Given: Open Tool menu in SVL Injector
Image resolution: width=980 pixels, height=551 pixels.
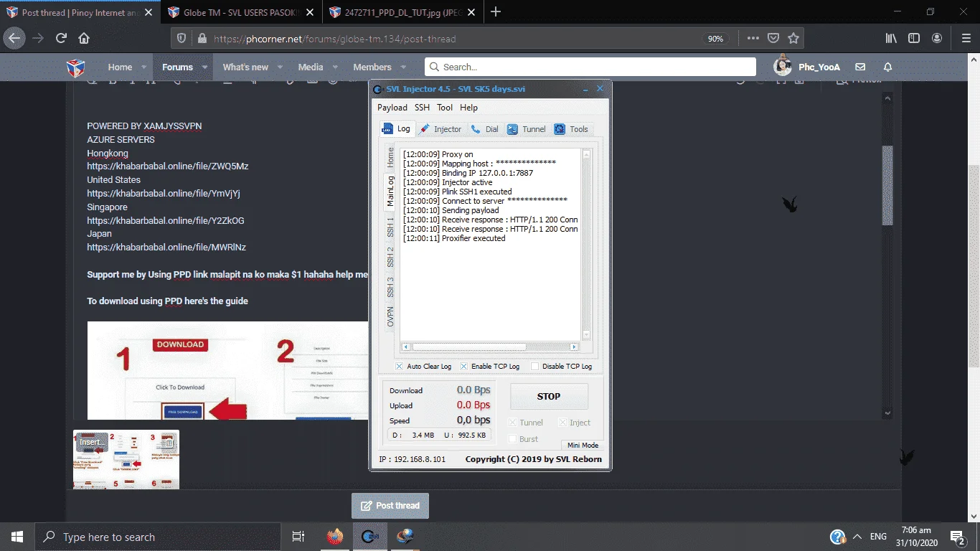Looking at the screenshot, I should [445, 108].
